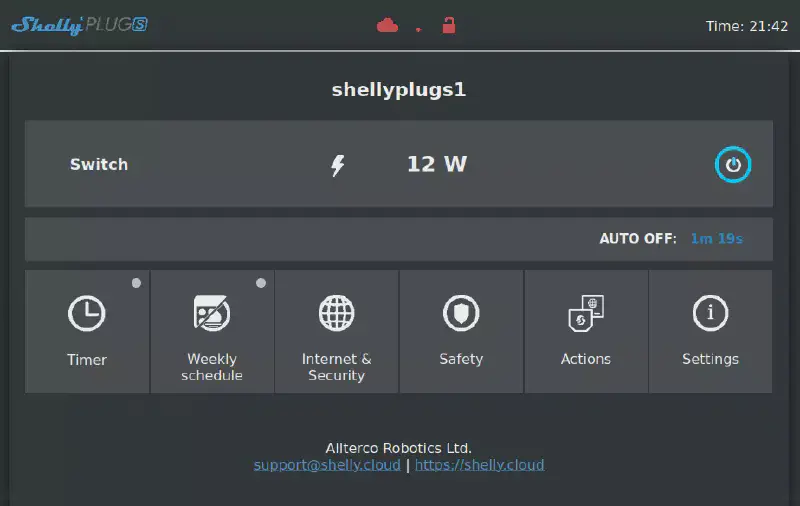The width and height of the screenshot is (800, 506).
Task: Click the lightning bolt power icon
Action: pos(338,165)
